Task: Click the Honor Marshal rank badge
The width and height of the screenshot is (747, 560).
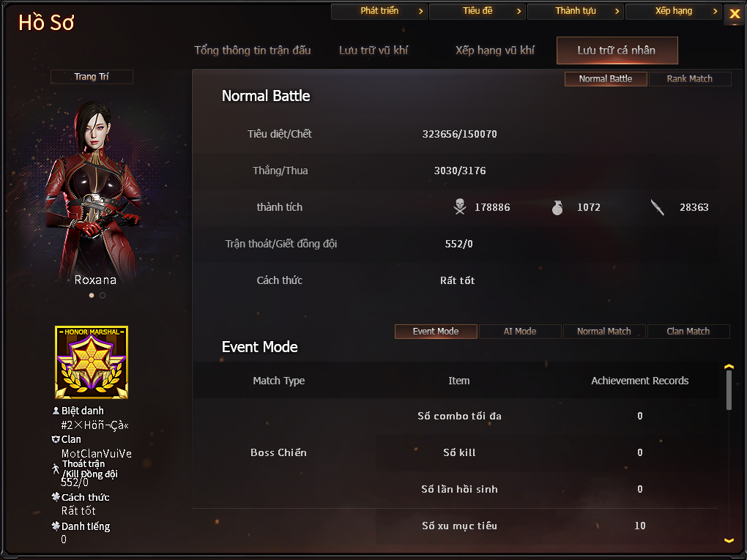Action: [92, 362]
